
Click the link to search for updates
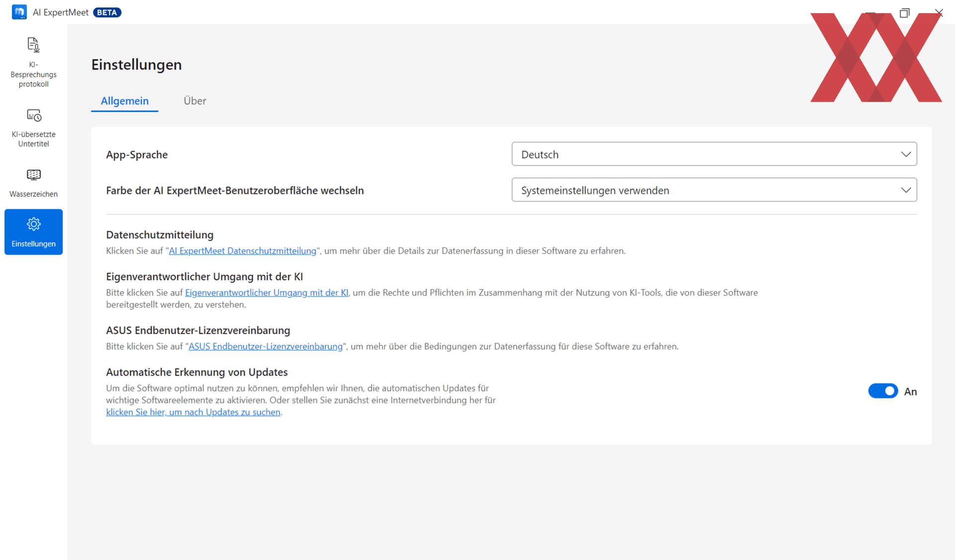pos(193,412)
